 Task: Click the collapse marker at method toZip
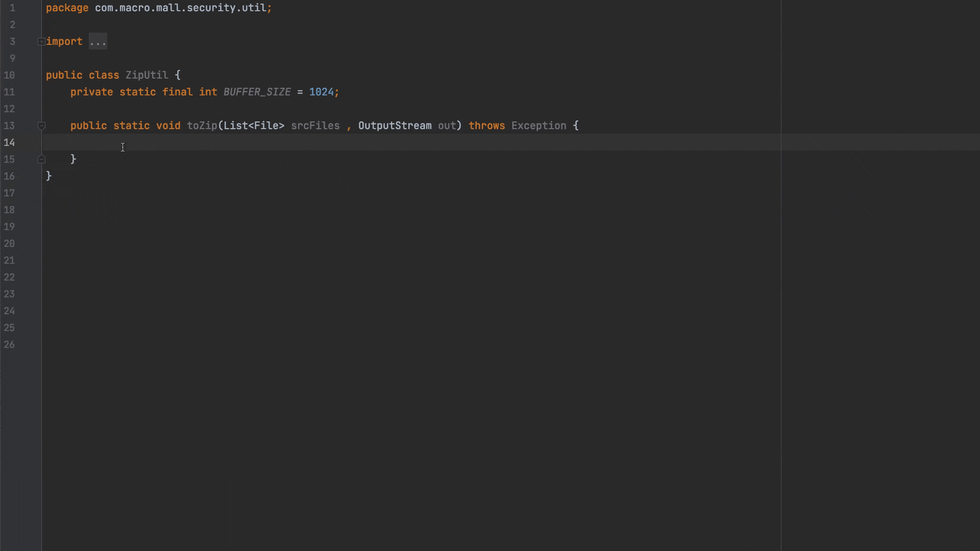(41, 126)
